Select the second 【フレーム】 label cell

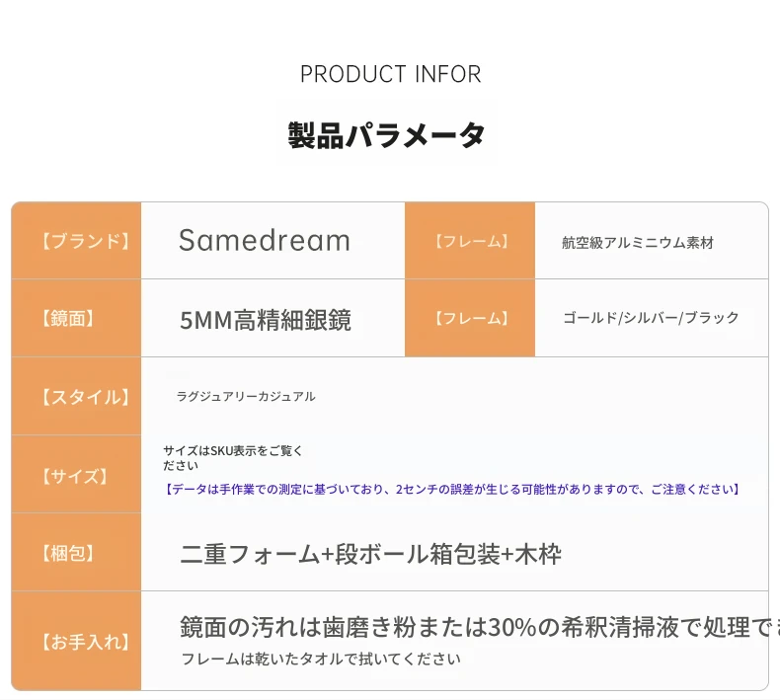(x=470, y=319)
